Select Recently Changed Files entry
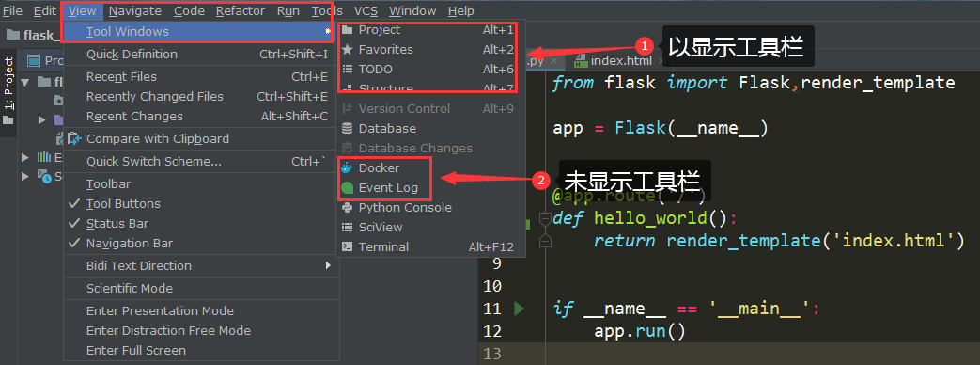This screenshot has height=365, width=980. coord(202,96)
